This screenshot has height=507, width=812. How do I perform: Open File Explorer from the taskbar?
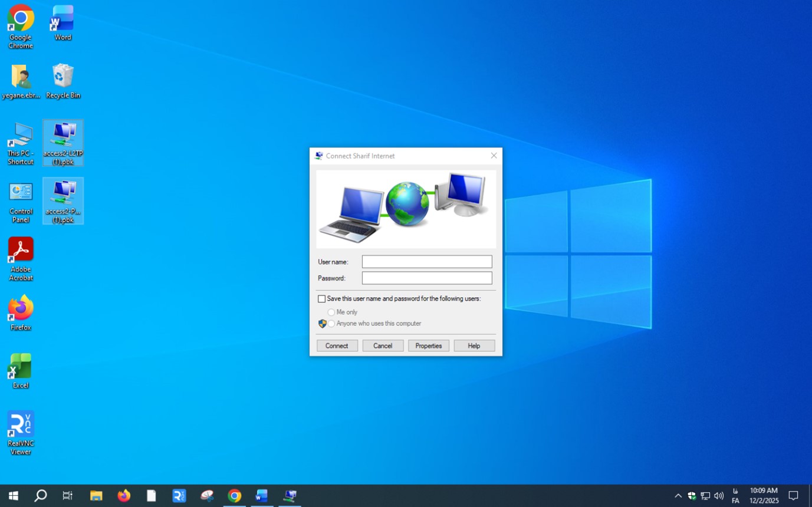point(96,496)
